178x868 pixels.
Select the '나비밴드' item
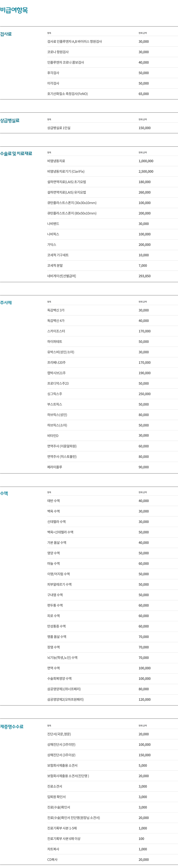tap(53, 224)
